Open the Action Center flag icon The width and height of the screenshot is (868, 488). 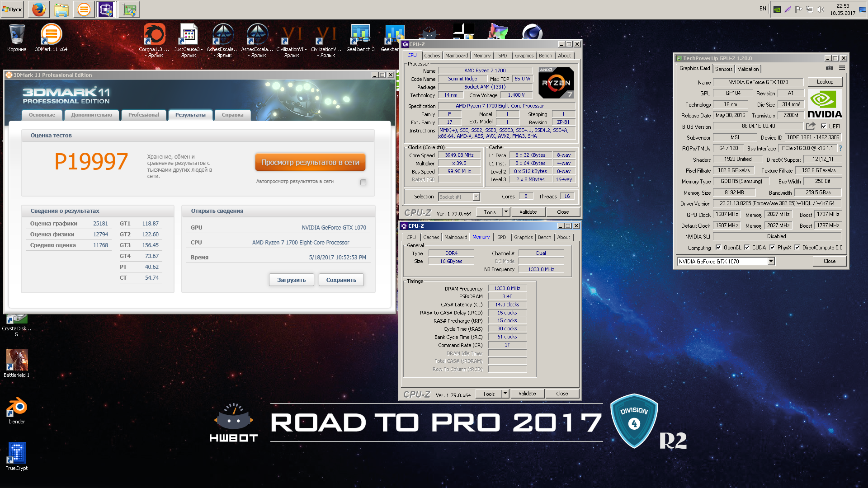(x=799, y=9)
